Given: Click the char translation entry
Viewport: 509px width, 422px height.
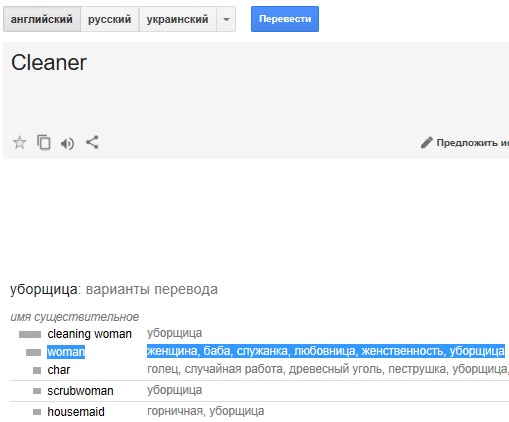Looking at the screenshot, I should pyautogui.click(x=59, y=370).
